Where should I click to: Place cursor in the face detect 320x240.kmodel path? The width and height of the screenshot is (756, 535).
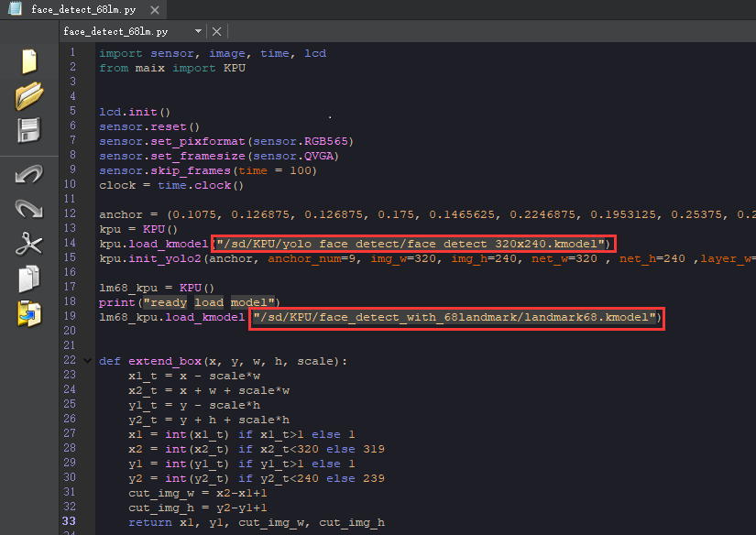[x=411, y=244]
